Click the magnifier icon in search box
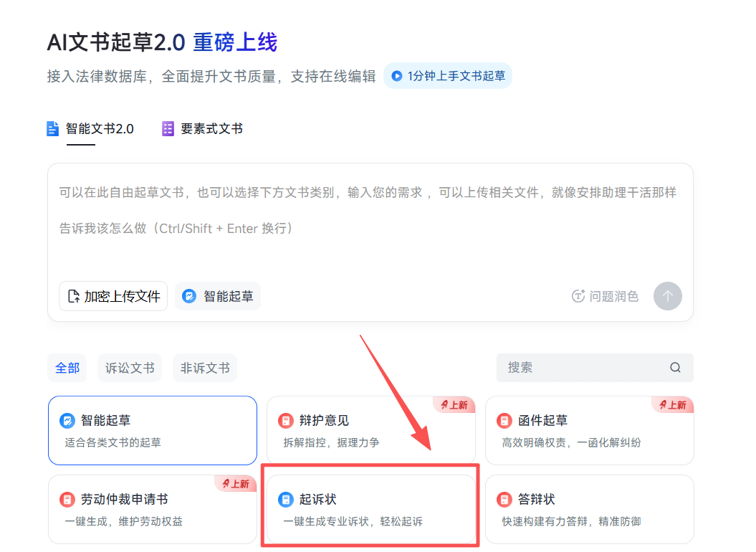This screenshot has height=552, width=756. pos(675,368)
